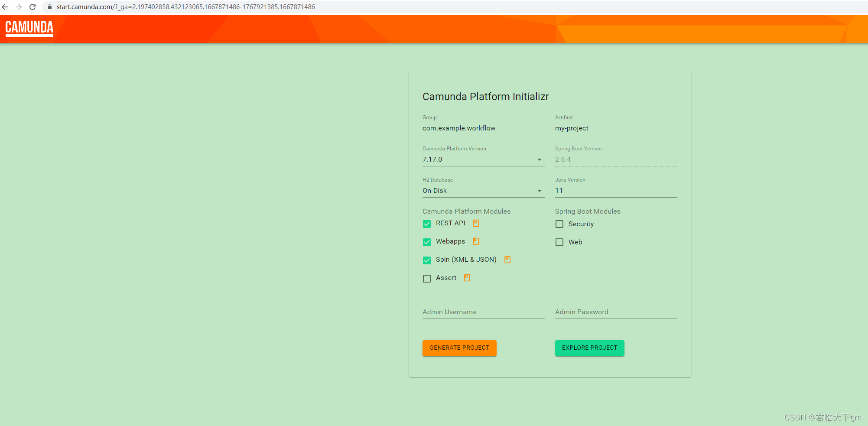Click Explore Project

click(x=589, y=348)
